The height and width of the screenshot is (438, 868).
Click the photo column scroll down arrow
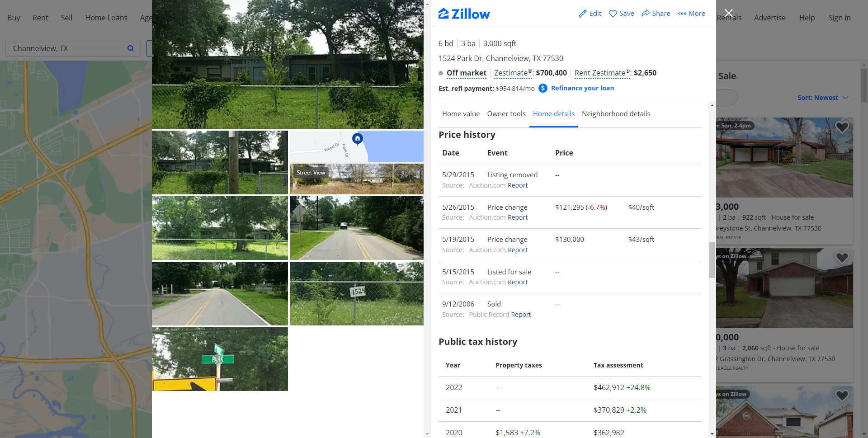tap(427, 434)
